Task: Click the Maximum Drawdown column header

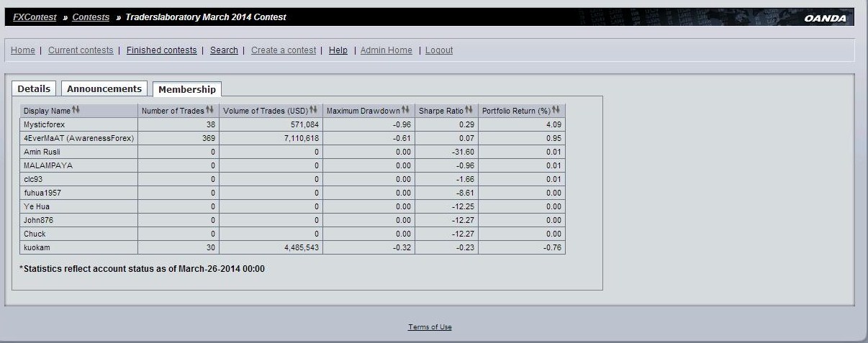Action: (369, 111)
